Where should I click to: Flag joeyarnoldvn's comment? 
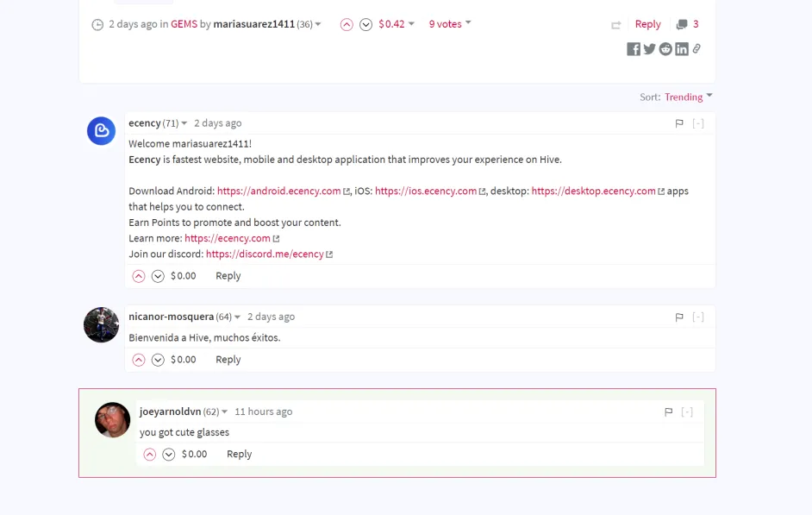coord(668,411)
